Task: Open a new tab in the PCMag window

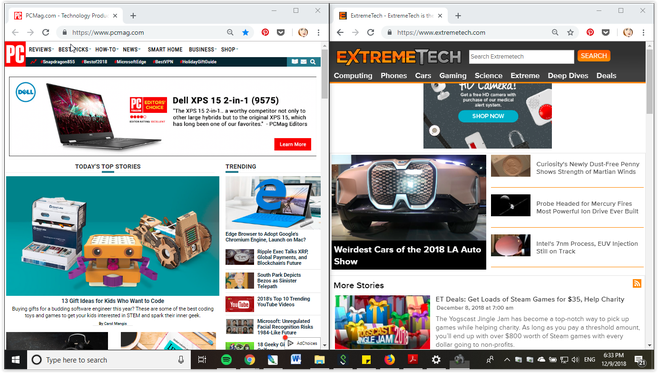Action: pyautogui.click(x=133, y=16)
